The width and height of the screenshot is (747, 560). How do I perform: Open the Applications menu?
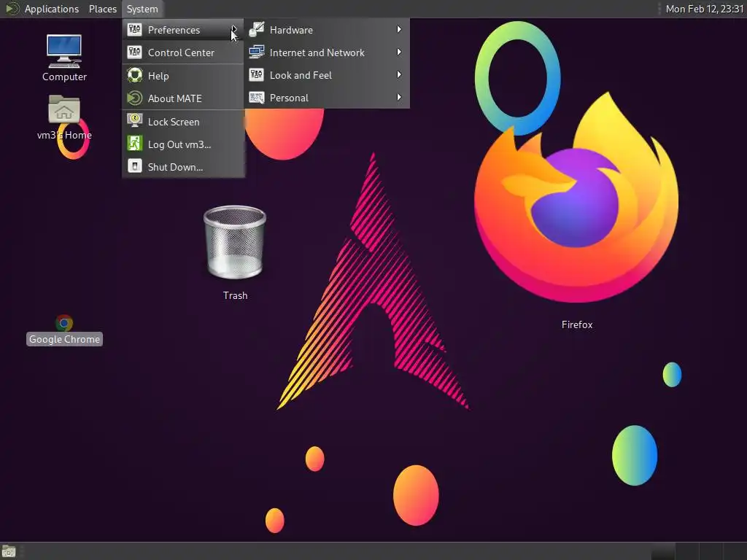click(52, 9)
